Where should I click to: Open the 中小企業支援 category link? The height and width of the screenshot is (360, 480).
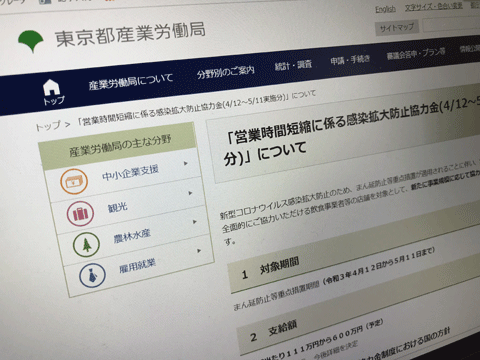130,172
